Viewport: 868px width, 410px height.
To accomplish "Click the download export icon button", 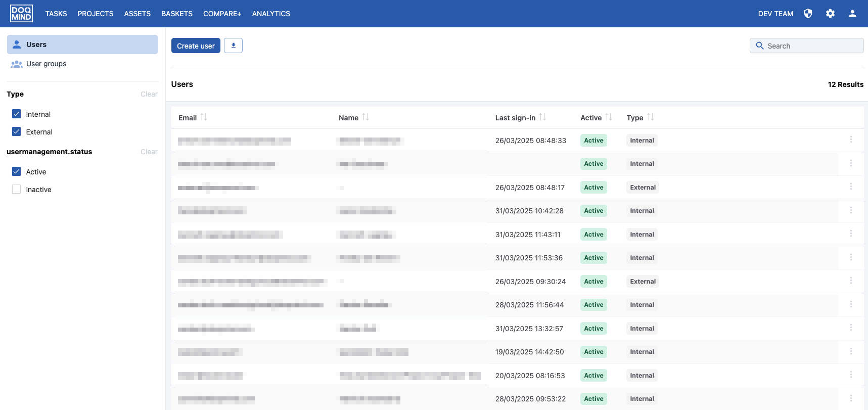I will 233,45.
